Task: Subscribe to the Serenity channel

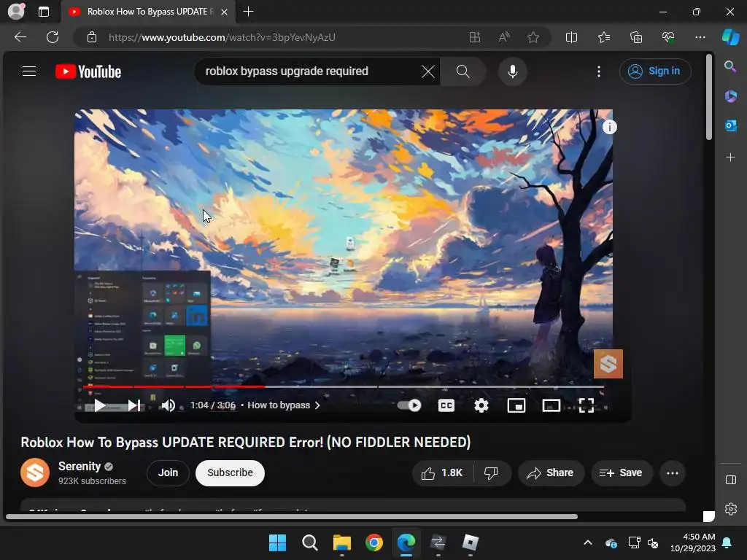Action: tap(230, 472)
